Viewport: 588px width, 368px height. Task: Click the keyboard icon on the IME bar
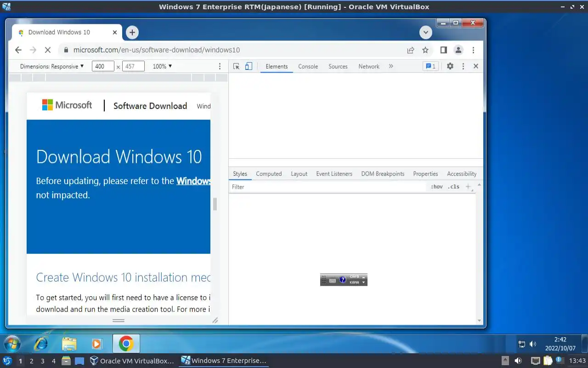pos(333,280)
